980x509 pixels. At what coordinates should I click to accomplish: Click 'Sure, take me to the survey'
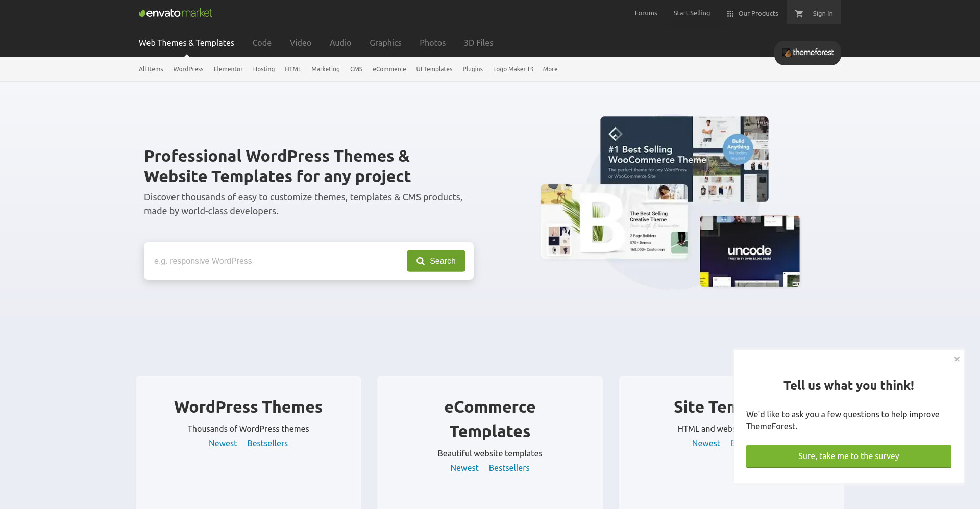tap(848, 456)
